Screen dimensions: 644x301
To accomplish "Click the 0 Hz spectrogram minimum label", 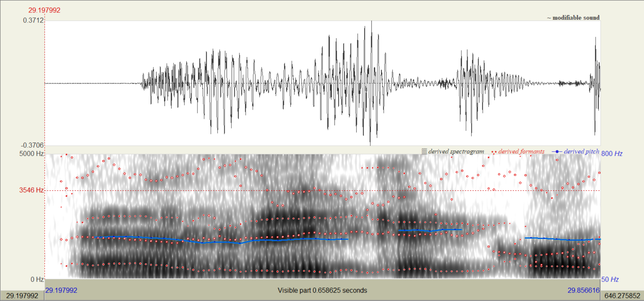I will coord(37,280).
